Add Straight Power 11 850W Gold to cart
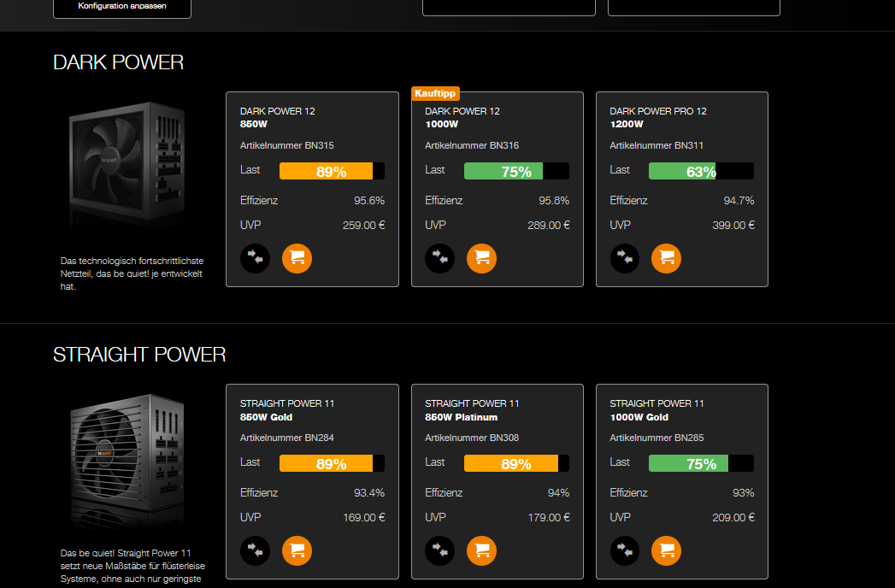This screenshot has height=588, width=895. (x=297, y=551)
